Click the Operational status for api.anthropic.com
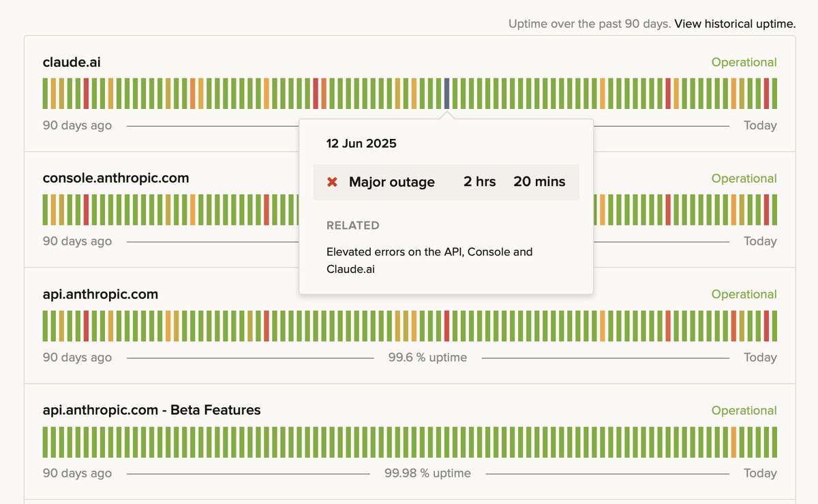 point(744,294)
